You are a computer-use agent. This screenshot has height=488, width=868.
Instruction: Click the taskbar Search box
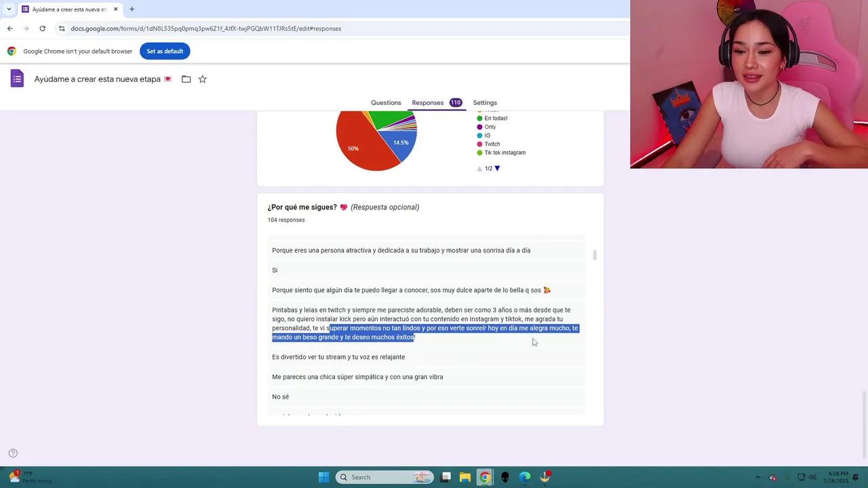tap(384, 477)
